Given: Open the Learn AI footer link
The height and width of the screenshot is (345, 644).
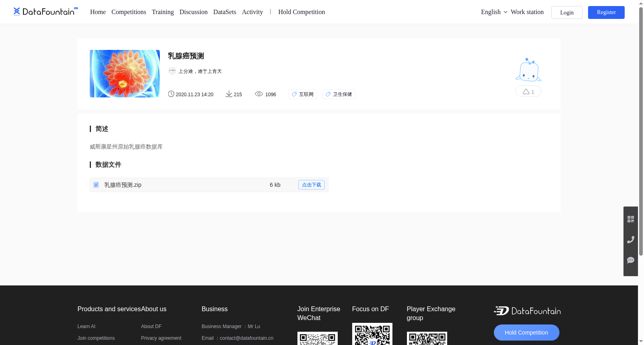Looking at the screenshot, I should click(87, 326).
